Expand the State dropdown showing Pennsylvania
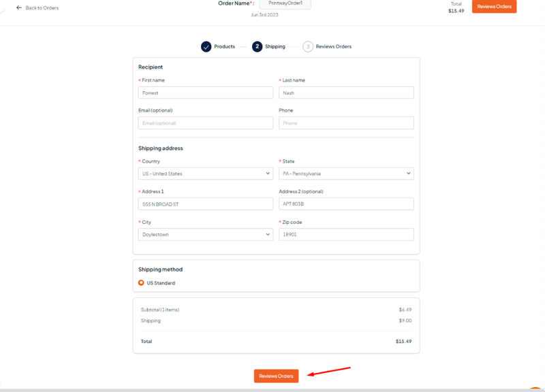The height and width of the screenshot is (392, 545). [346, 174]
